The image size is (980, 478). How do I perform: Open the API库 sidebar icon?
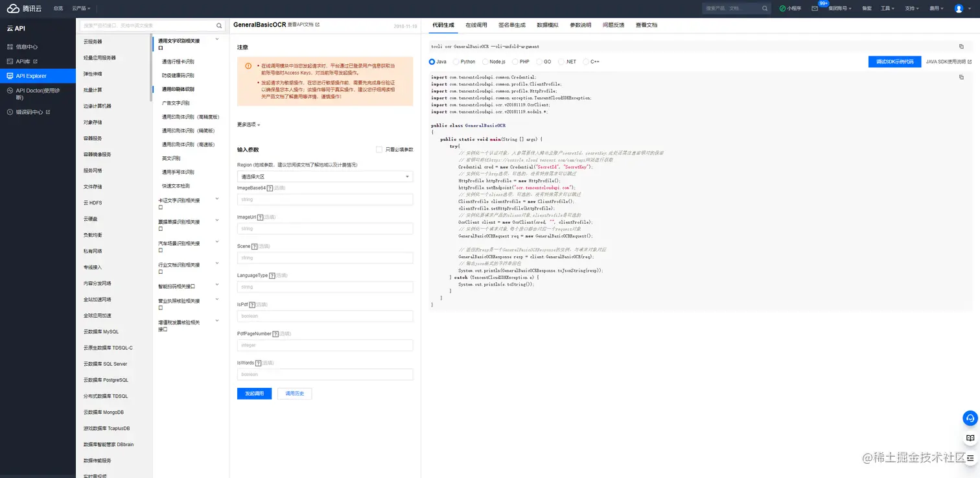(10, 62)
